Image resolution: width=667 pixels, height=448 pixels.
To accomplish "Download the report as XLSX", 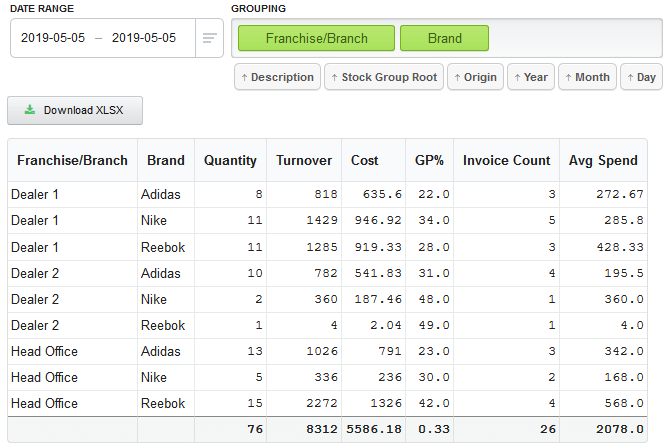I will pyautogui.click(x=75, y=110).
